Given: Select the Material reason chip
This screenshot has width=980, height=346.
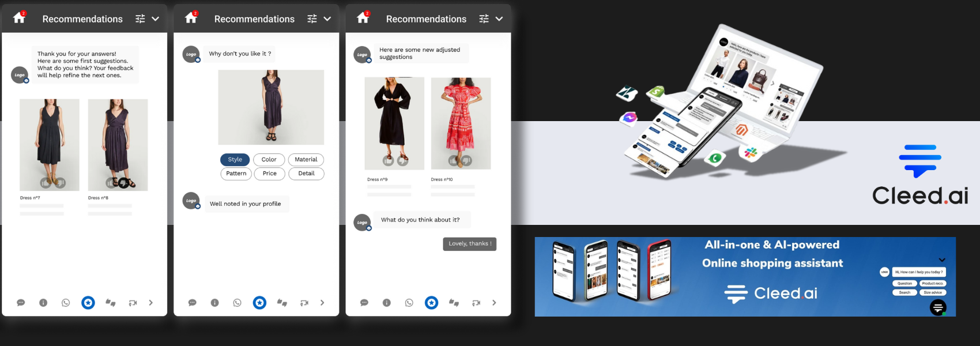Looking at the screenshot, I should [x=306, y=160].
